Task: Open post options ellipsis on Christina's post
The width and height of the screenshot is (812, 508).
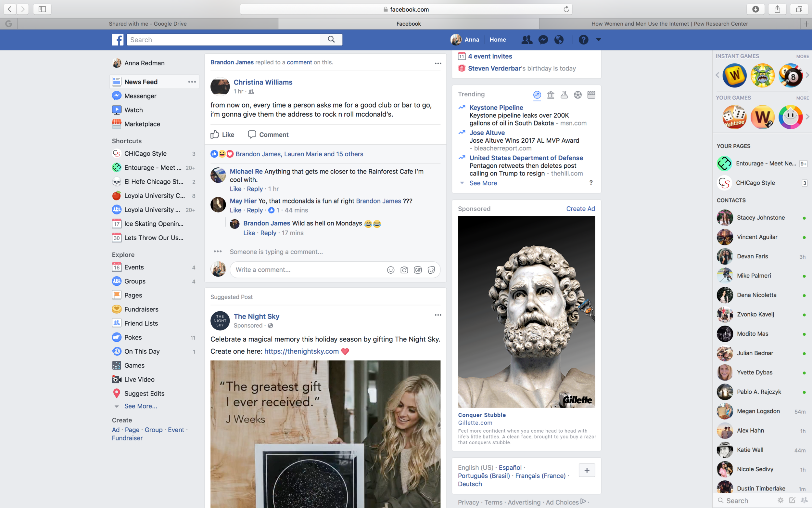Action: 438,63
